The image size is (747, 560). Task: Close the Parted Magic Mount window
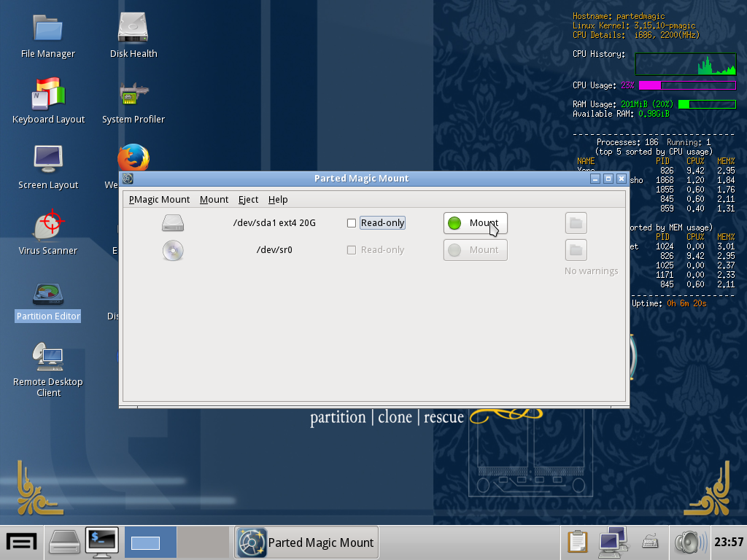622,179
